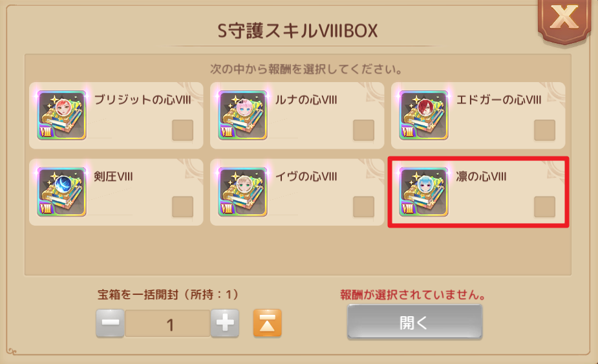Click the イヴの心VIII skill book icon
Screen dimensions: 598x364
pos(242,192)
